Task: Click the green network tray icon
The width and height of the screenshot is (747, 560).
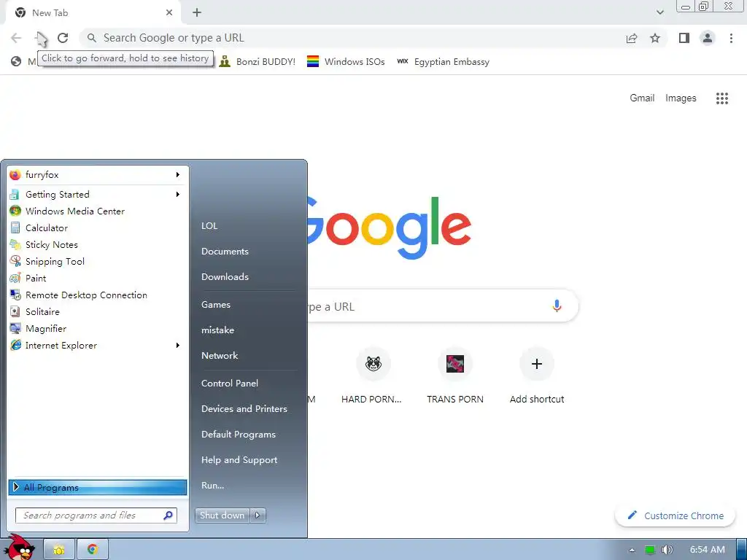Action: click(x=649, y=550)
